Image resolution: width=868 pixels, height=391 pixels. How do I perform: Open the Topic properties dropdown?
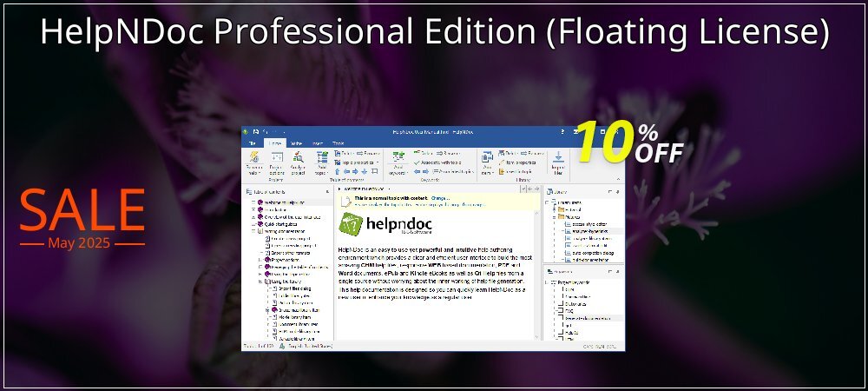click(x=355, y=162)
